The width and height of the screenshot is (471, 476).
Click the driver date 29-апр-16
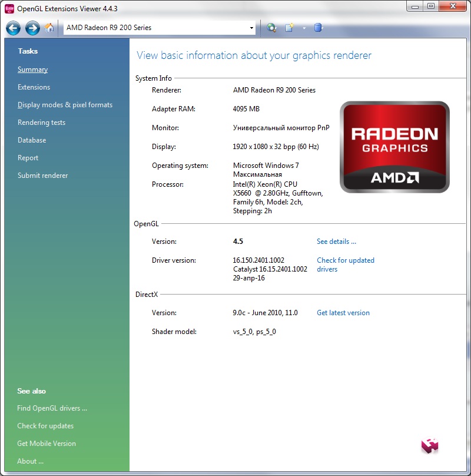[x=248, y=278]
